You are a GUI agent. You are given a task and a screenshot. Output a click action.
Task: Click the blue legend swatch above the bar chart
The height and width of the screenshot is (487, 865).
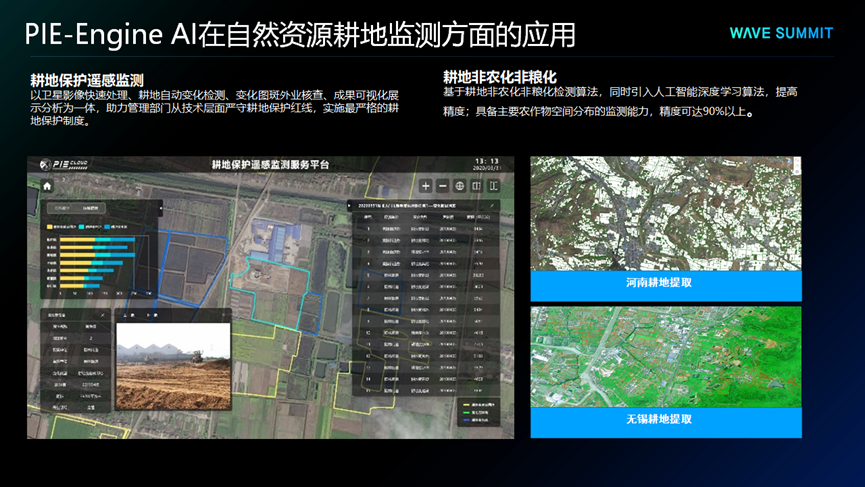tap(108, 227)
